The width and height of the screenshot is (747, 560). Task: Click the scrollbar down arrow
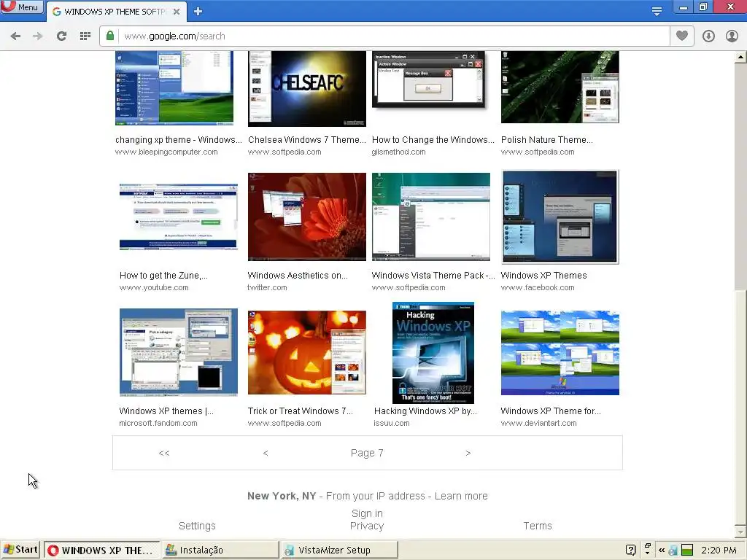740,531
